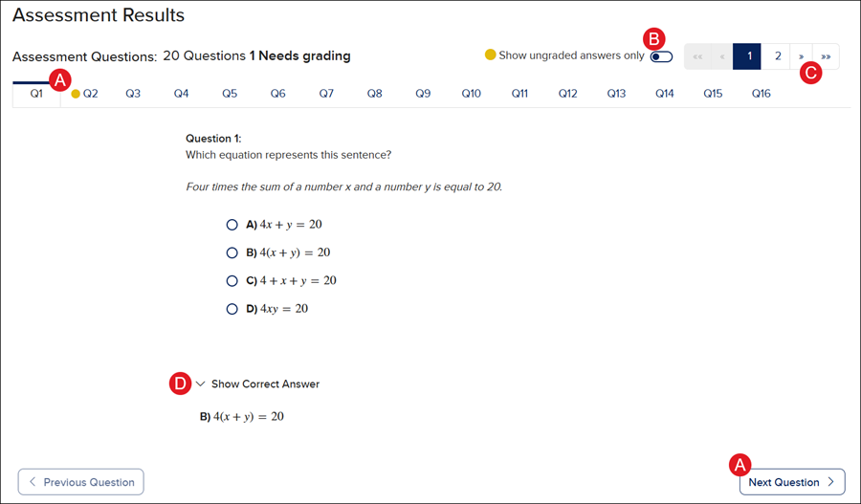Viewport: 861px width, 504px height.
Task: Click the Previous Question button
Action: click(x=81, y=482)
